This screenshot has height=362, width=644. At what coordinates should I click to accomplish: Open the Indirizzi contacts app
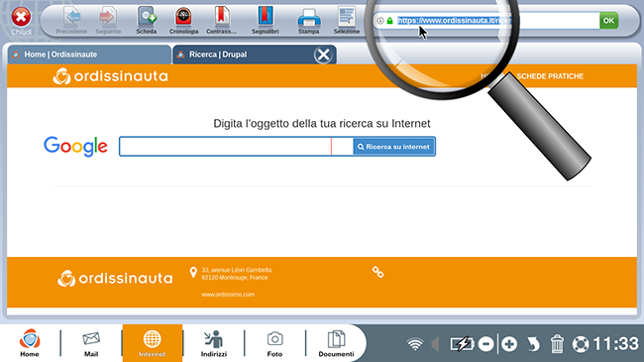point(214,343)
